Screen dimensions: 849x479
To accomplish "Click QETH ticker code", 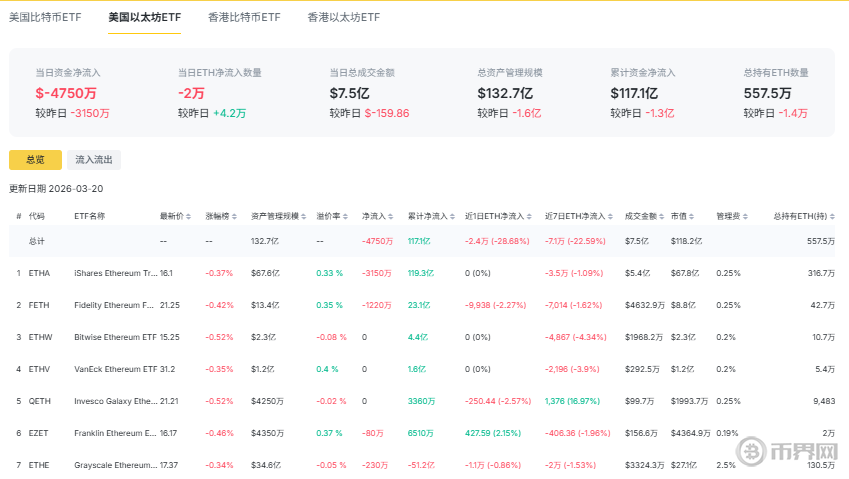I will (40, 401).
